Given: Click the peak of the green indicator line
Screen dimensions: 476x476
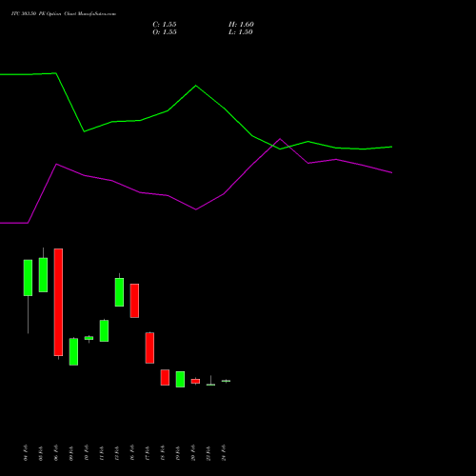Looking at the screenshot, I should click(x=56, y=73).
